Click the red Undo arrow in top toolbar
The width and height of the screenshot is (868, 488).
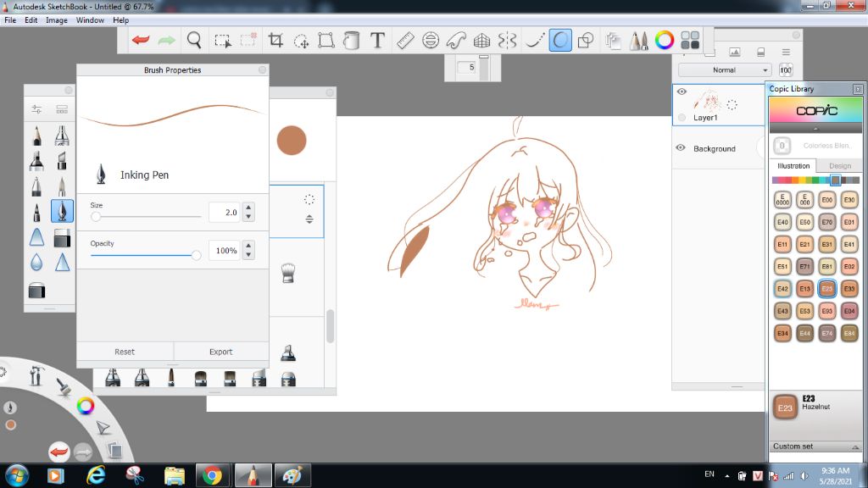[141, 40]
